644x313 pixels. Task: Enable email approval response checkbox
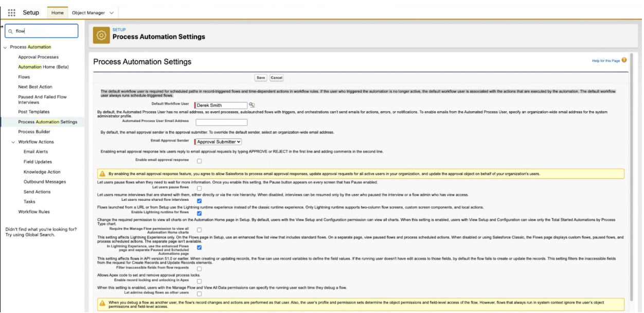click(x=199, y=161)
